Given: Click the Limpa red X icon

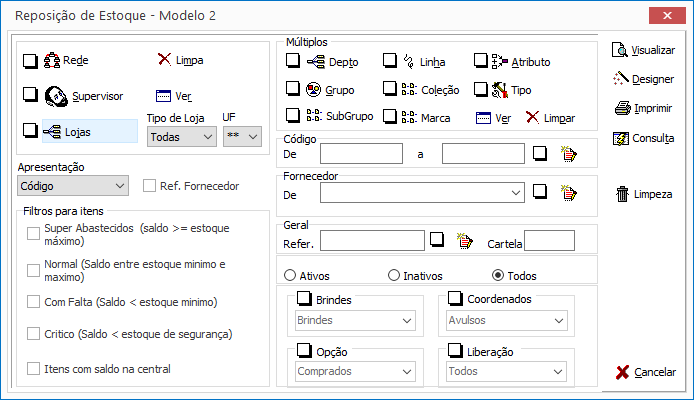Looking at the screenshot, I should click(x=164, y=59).
